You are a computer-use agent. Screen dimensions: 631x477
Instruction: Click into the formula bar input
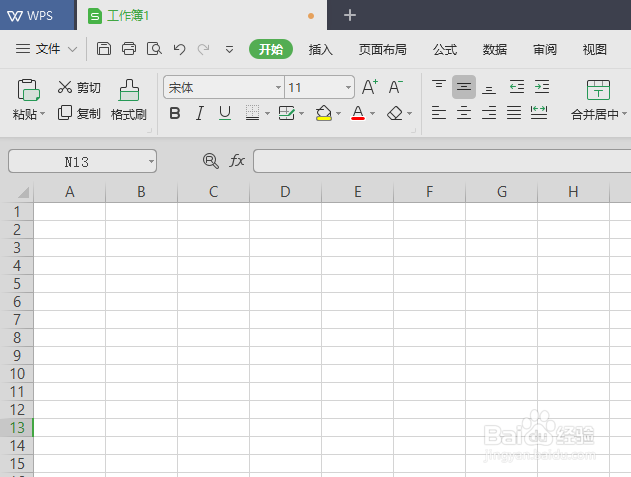(442, 161)
